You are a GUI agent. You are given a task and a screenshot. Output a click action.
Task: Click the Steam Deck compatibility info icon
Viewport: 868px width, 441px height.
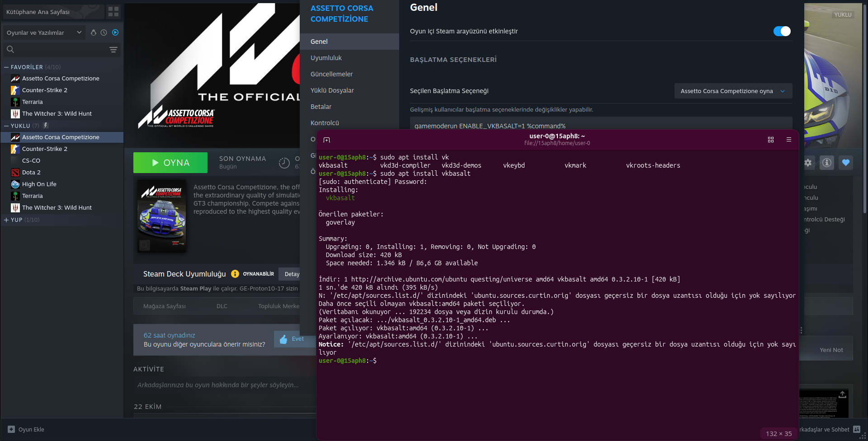point(235,274)
